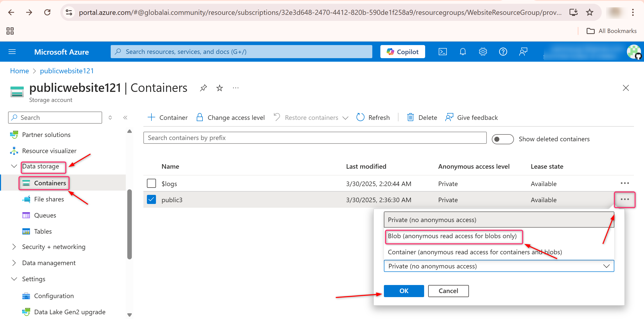Viewport: 644px width, 319px height.
Task: Sort by the Last modified column header
Action: pyautogui.click(x=366, y=166)
